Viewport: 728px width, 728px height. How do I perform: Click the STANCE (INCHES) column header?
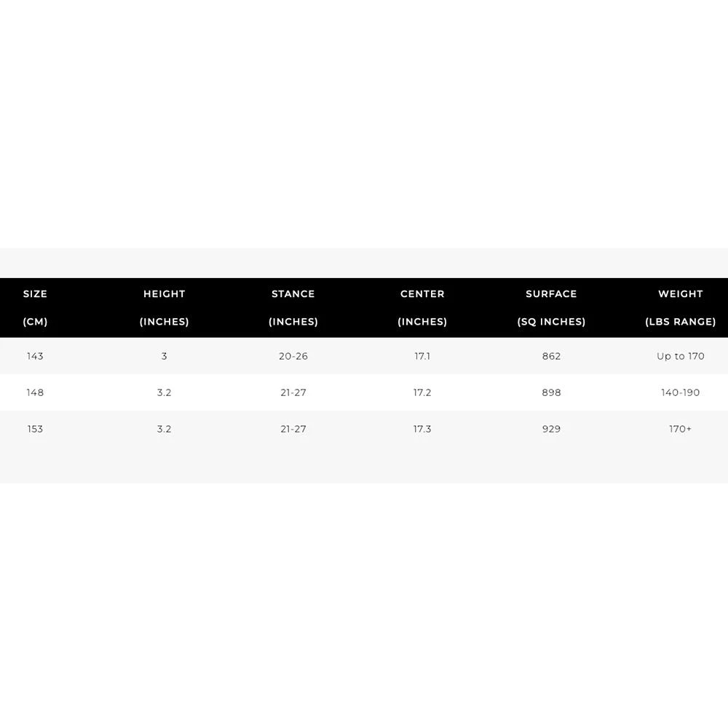coord(293,307)
